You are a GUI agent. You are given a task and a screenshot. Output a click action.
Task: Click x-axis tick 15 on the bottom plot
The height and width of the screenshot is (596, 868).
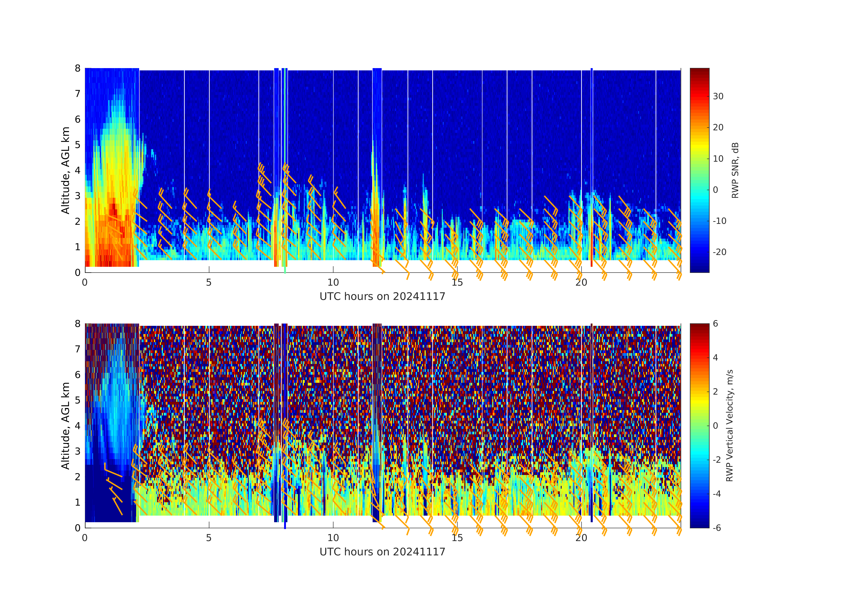click(x=457, y=538)
